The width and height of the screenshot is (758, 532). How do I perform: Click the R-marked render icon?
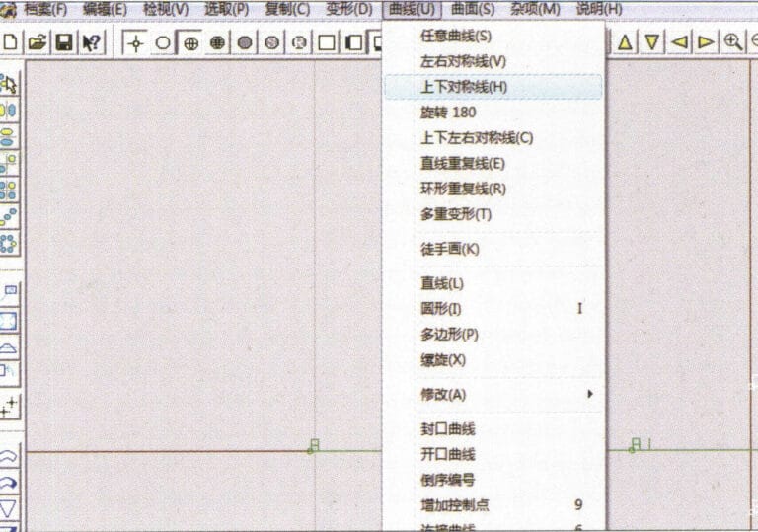coord(299,43)
